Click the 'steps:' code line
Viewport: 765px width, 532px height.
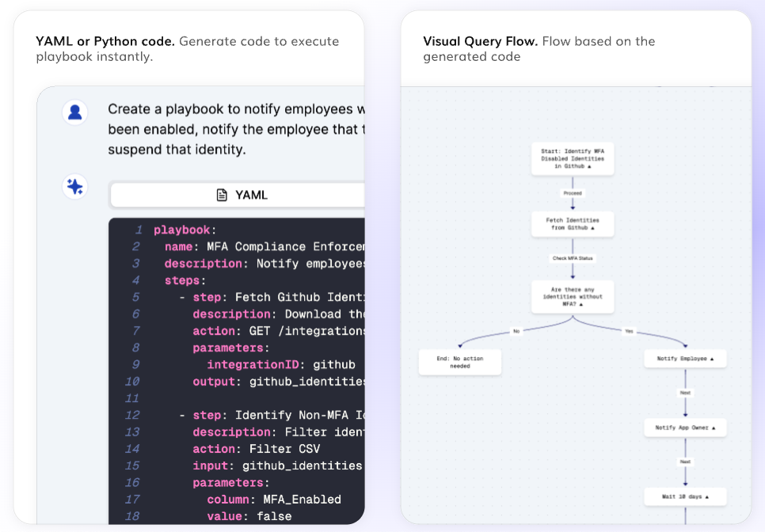tap(185, 280)
